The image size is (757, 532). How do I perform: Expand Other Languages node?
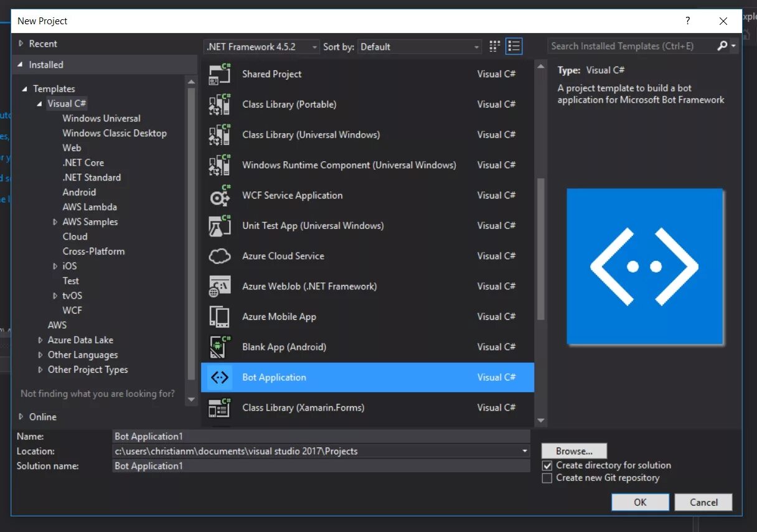(x=40, y=355)
